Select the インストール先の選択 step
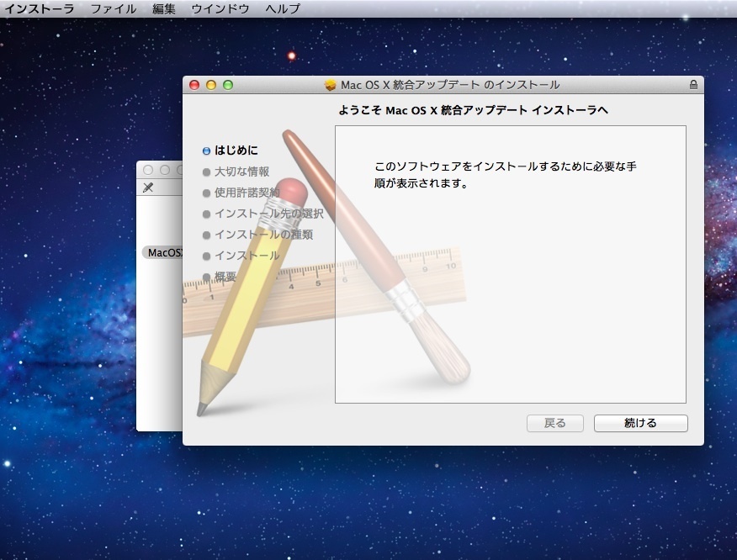Screen dimensions: 737x560 tap(262, 214)
